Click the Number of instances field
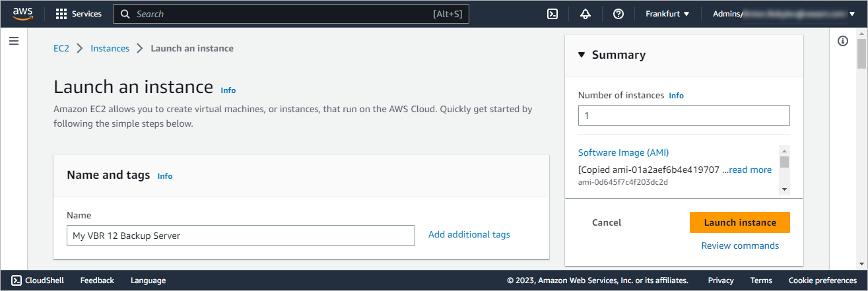Image resolution: width=868 pixels, height=291 pixels. pyautogui.click(x=684, y=115)
